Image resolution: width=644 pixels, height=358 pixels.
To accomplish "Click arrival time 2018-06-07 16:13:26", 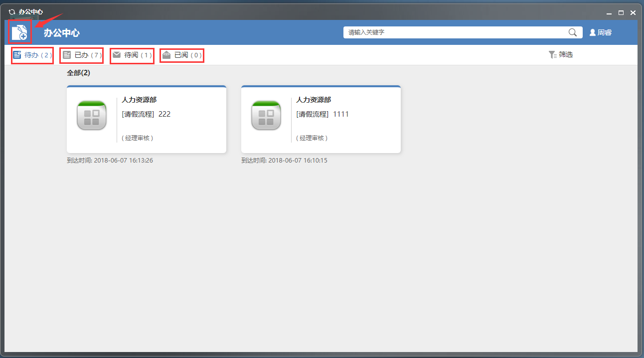I will click(x=110, y=161).
